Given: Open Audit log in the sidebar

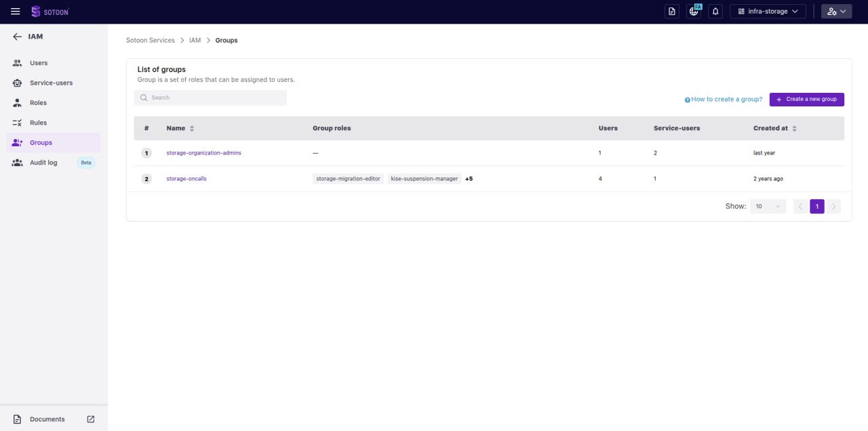Looking at the screenshot, I should (54, 163).
